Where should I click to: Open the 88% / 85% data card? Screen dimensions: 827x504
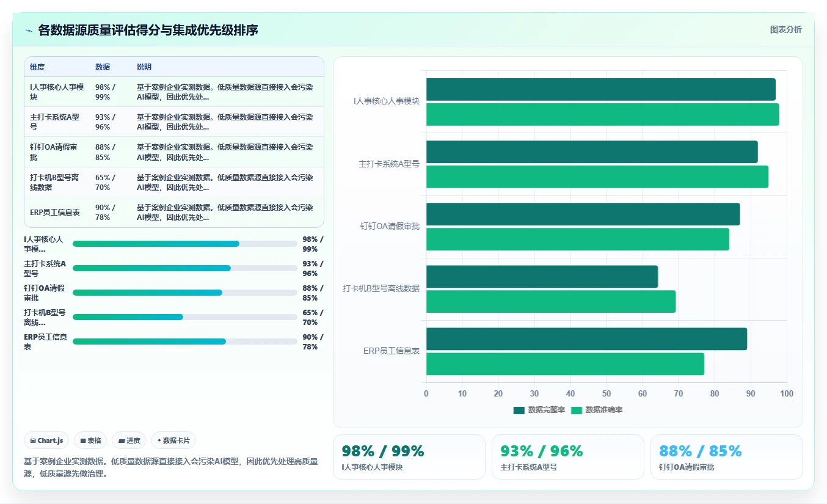(x=727, y=457)
